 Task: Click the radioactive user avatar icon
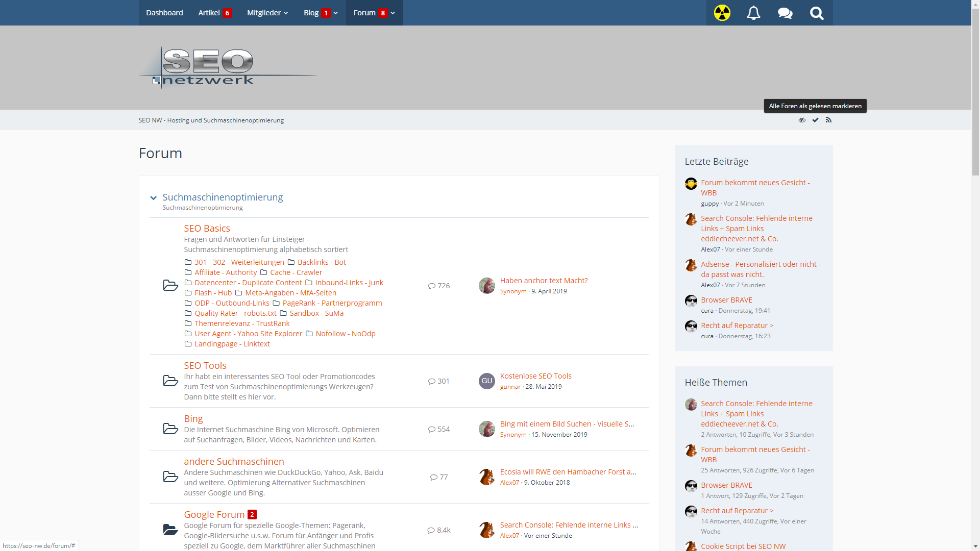pyautogui.click(x=722, y=13)
